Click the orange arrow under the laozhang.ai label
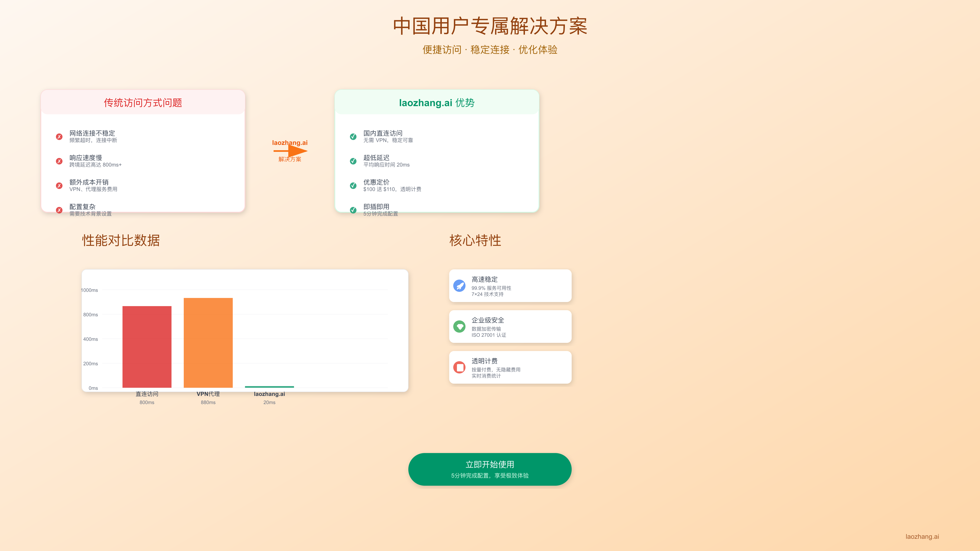This screenshot has width=980, height=551. [x=290, y=151]
